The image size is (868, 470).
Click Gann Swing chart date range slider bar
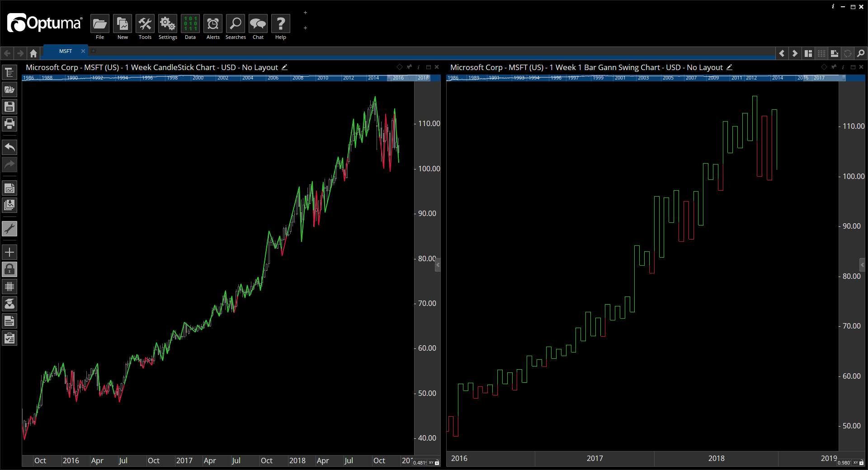pyautogui.click(x=656, y=78)
